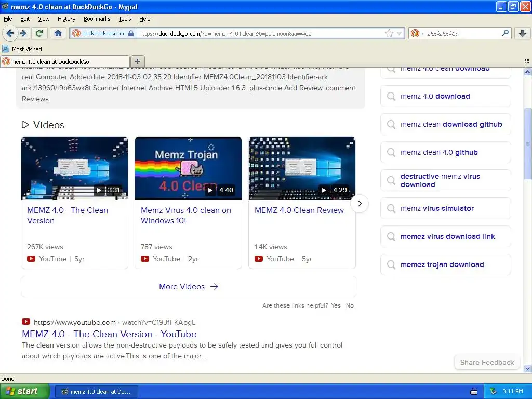
Task: Open the Windows Start button
Action: [25, 392]
